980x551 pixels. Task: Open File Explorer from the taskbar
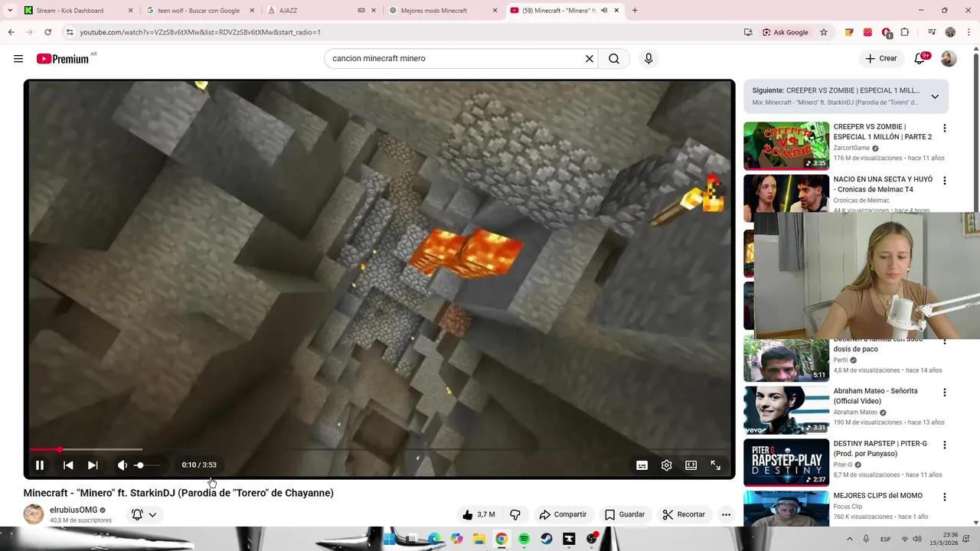pos(479,539)
